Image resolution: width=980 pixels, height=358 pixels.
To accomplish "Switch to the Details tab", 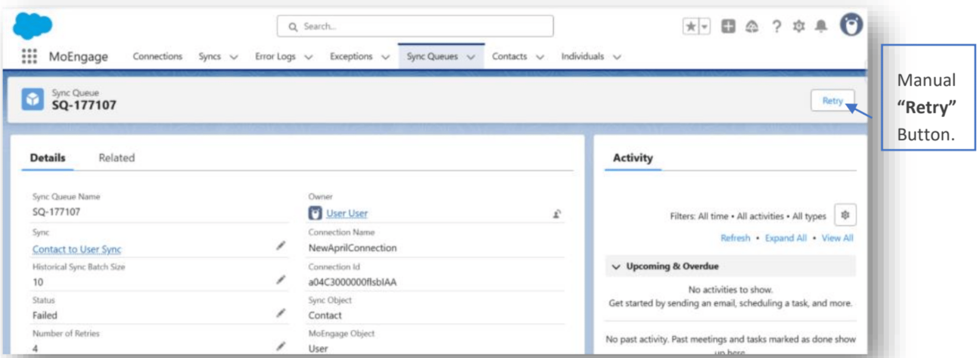I will (x=48, y=158).
